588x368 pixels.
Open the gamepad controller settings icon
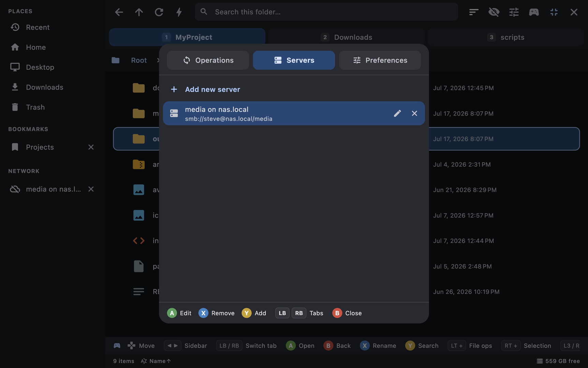(x=534, y=12)
